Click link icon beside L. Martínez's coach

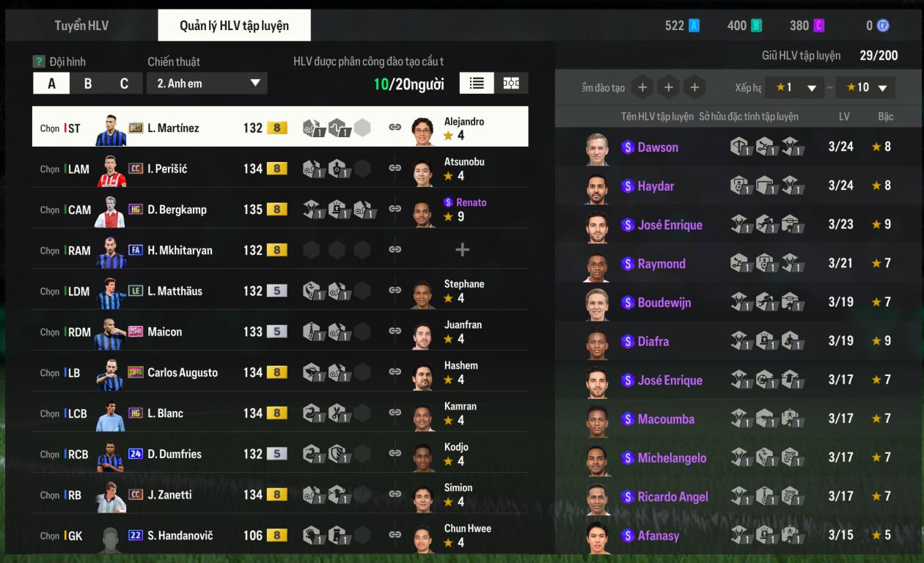pyautogui.click(x=395, y=128)
